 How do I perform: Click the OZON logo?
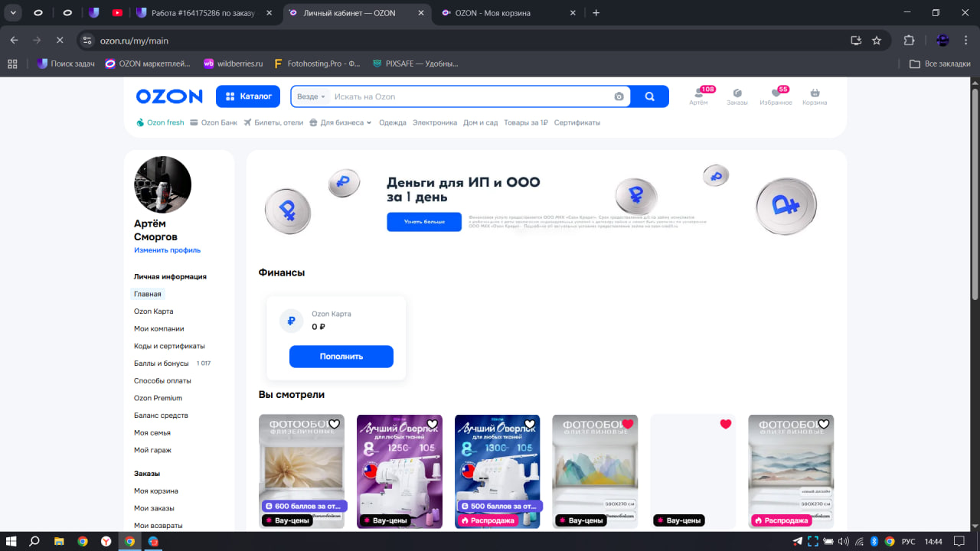coord(169,96)
